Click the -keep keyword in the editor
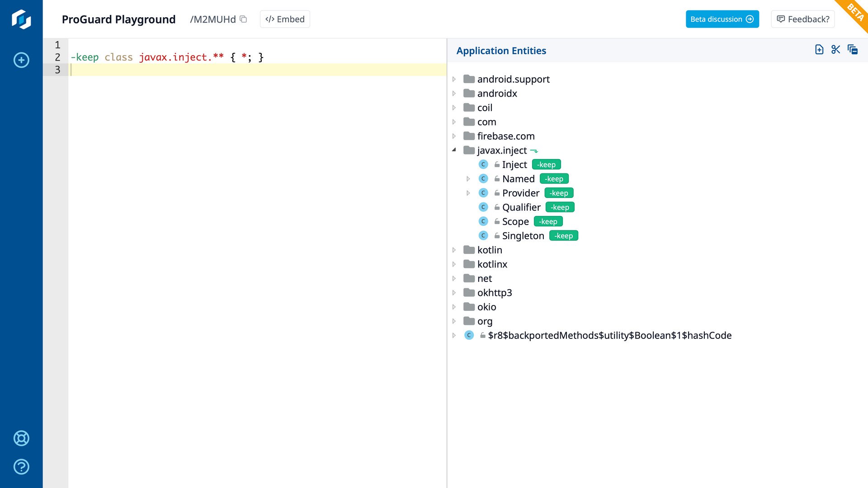868x488 pixels. (85, 57)
